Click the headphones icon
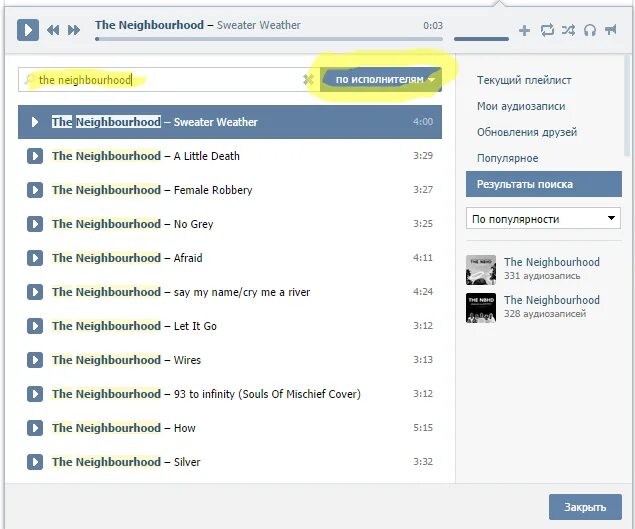 pyautogui.click(x=590, y=30)
